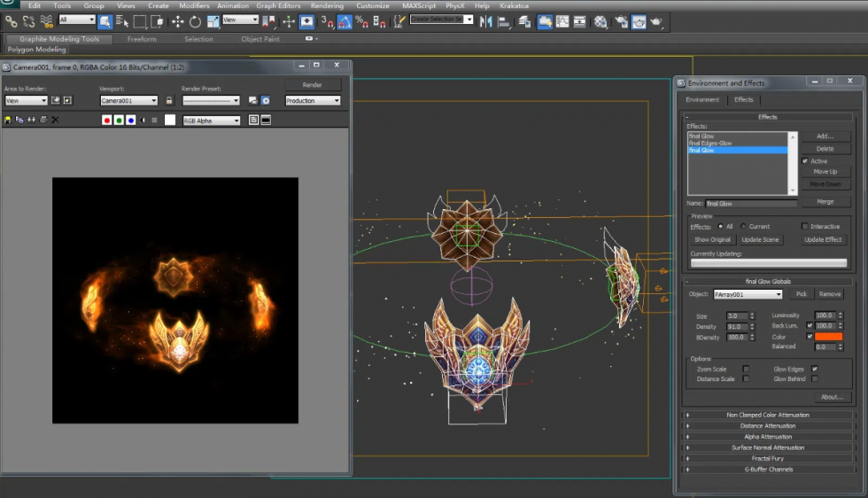Click the Add... effect button

point(825,136)
